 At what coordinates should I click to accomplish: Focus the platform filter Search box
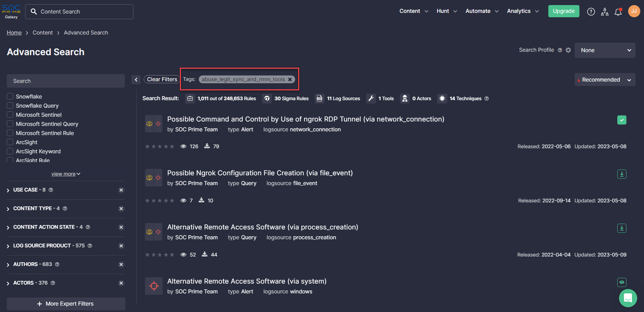66,81
